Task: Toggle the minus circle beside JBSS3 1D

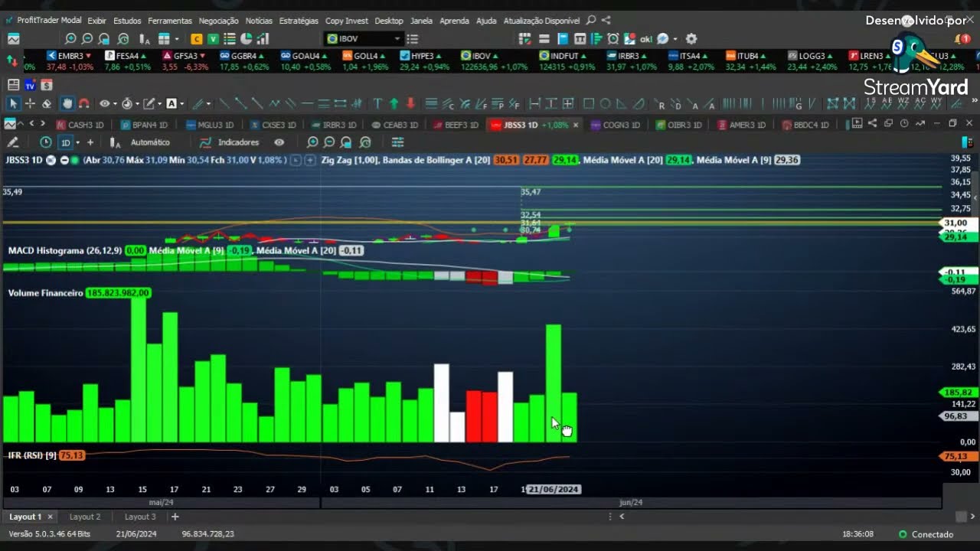Action: click(x=64, y=160)
